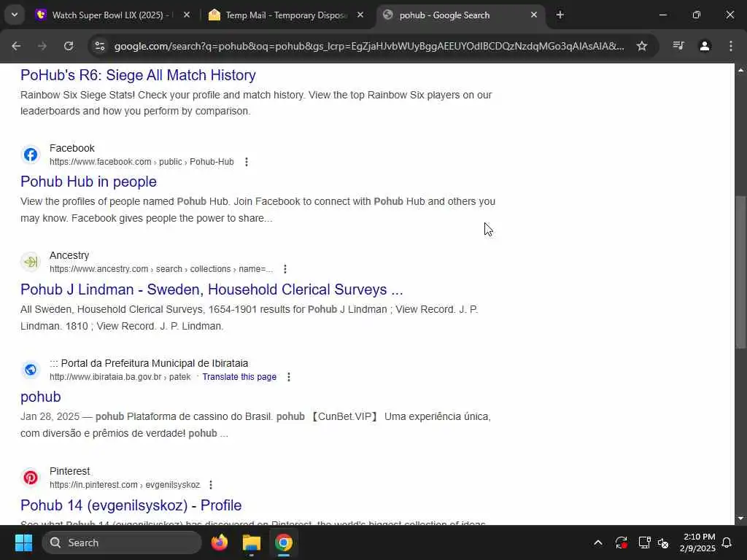Click the taskbar Search box
Viewport: 747px width, 560px height.
click(x=122, y=542)
